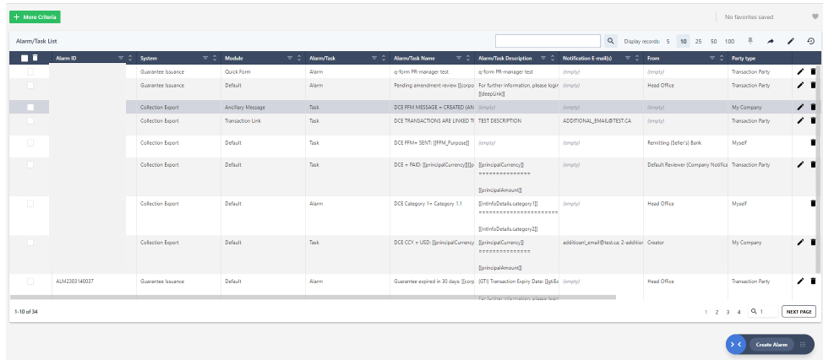Delete the q-form PR-manager test alarm
Screen dimensions: 833x362
[813, 71]
